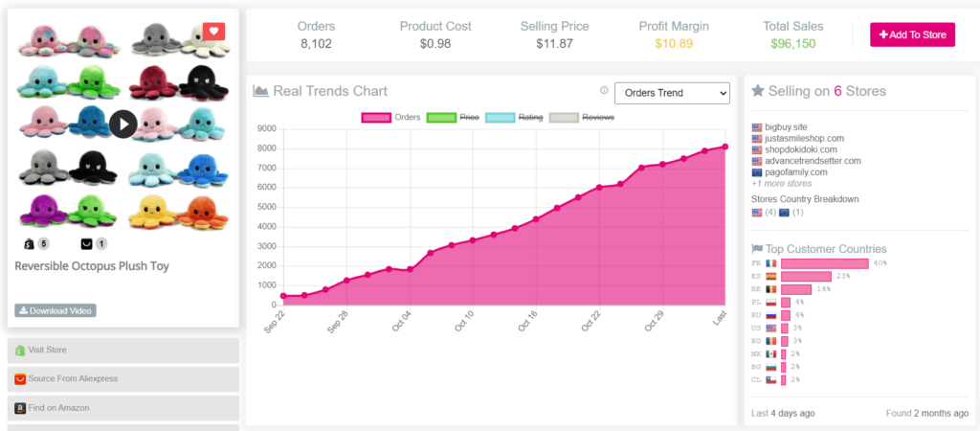Expand +1 more stores
Screen dimensions: 980x431
(781, 183)
